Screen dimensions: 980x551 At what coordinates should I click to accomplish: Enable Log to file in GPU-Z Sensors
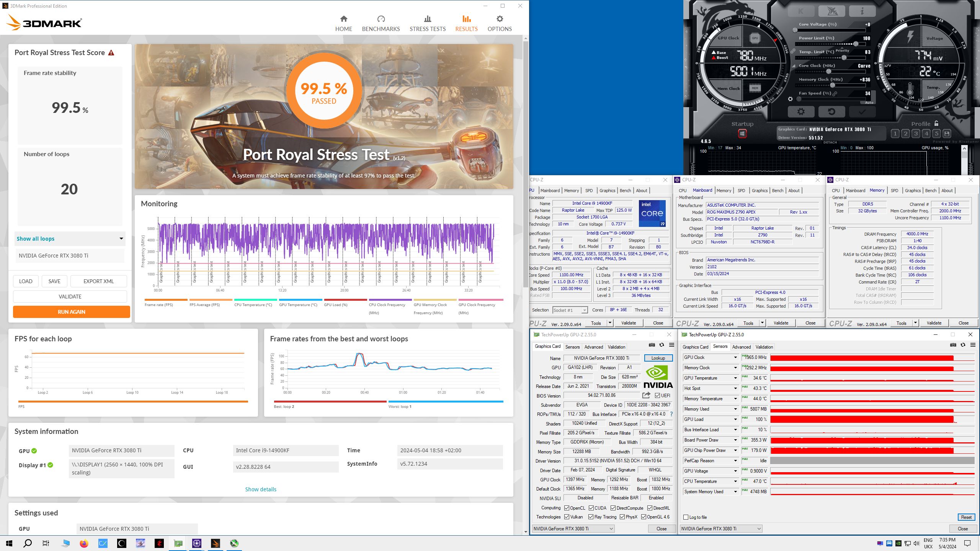pyautogui.click(x=686, y=517)
